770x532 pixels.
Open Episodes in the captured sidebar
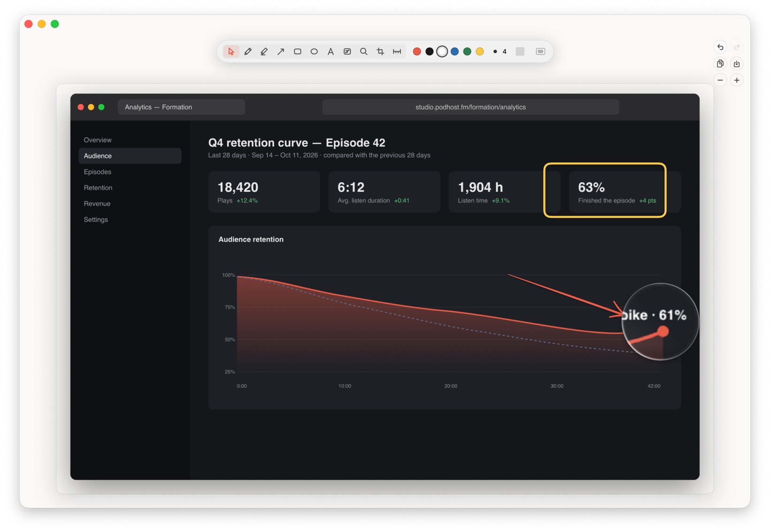click(x=130, y=172)
